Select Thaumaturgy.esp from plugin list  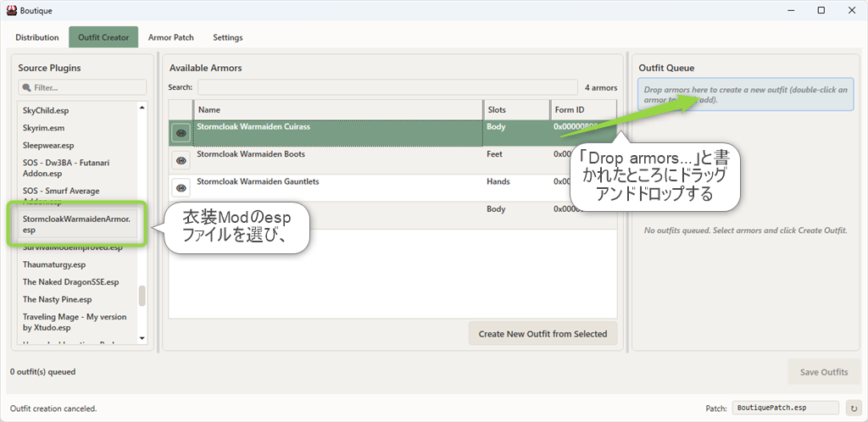click(x=54, y=264)
